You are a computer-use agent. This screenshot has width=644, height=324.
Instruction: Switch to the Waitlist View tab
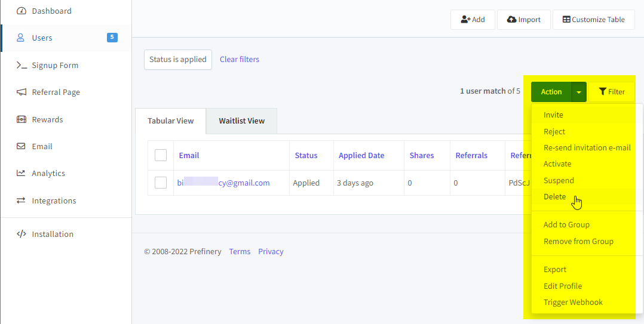[241, 121]
